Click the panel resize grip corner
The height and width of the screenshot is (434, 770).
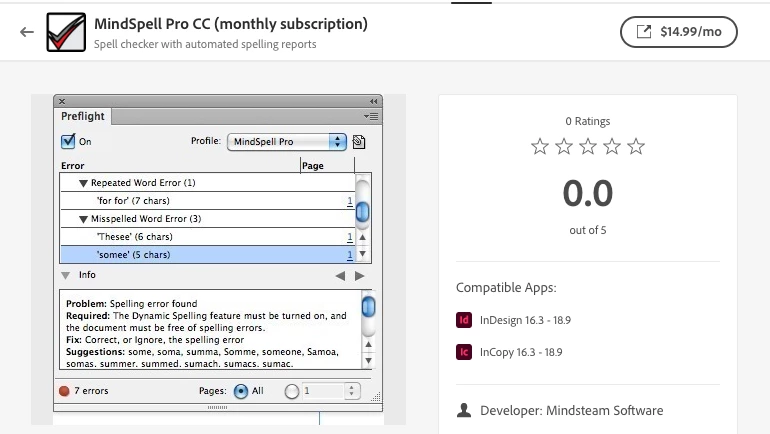coord(376,397)
